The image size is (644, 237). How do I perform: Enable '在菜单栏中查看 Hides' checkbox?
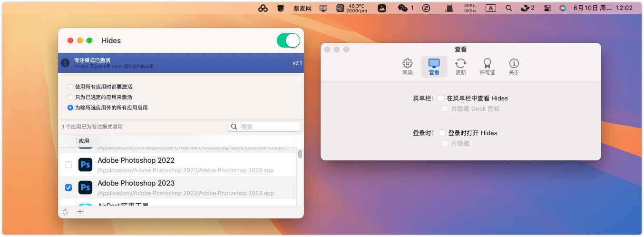(x=441, y=98)
